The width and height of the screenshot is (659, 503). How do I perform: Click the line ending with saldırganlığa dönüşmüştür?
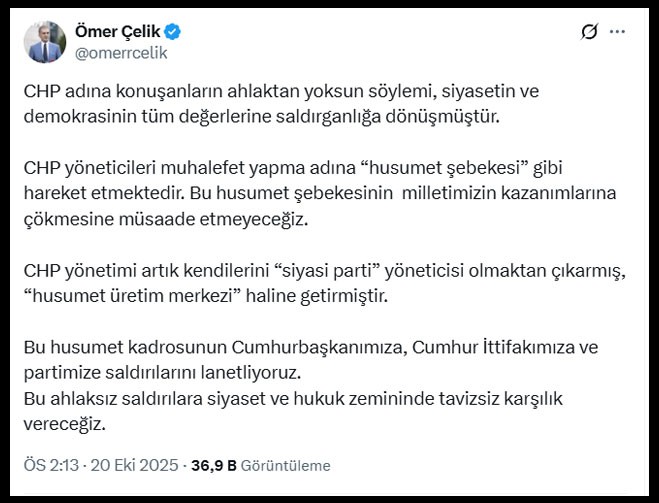coord(260,116)
